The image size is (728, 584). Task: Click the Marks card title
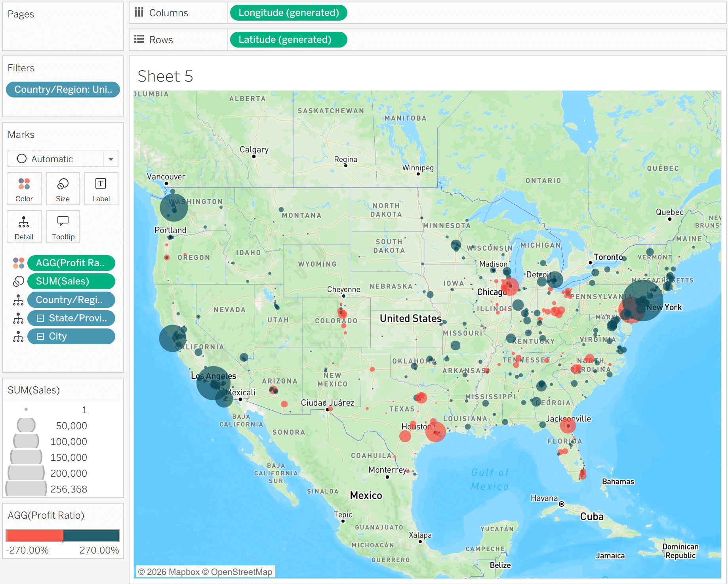point(21,135)
